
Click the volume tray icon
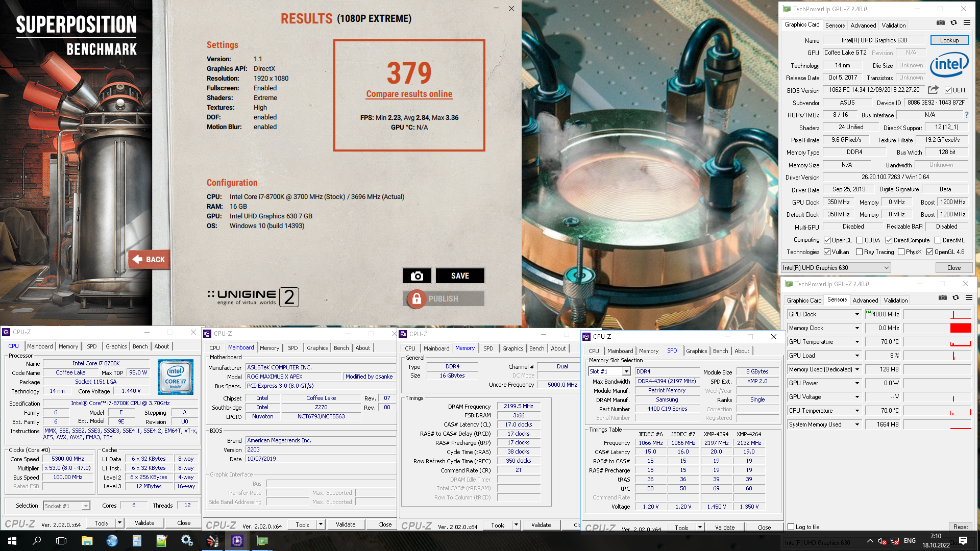click(882, 541)
